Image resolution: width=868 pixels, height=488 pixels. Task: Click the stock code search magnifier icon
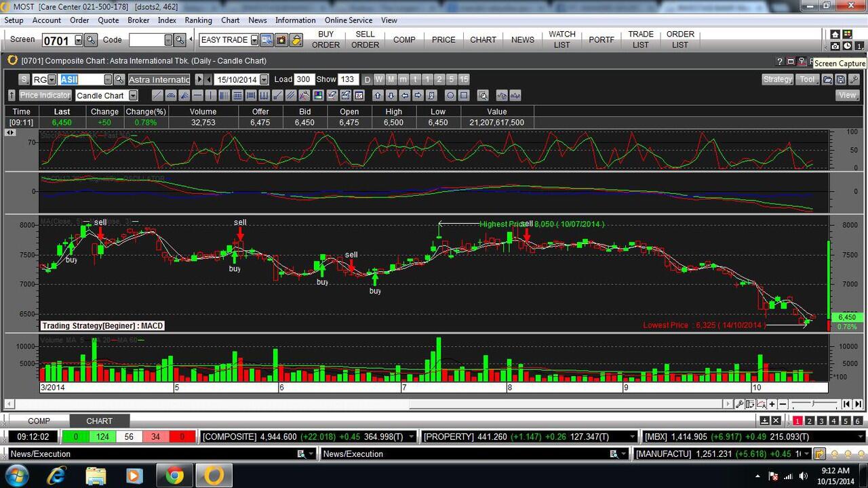coord(119,79)
